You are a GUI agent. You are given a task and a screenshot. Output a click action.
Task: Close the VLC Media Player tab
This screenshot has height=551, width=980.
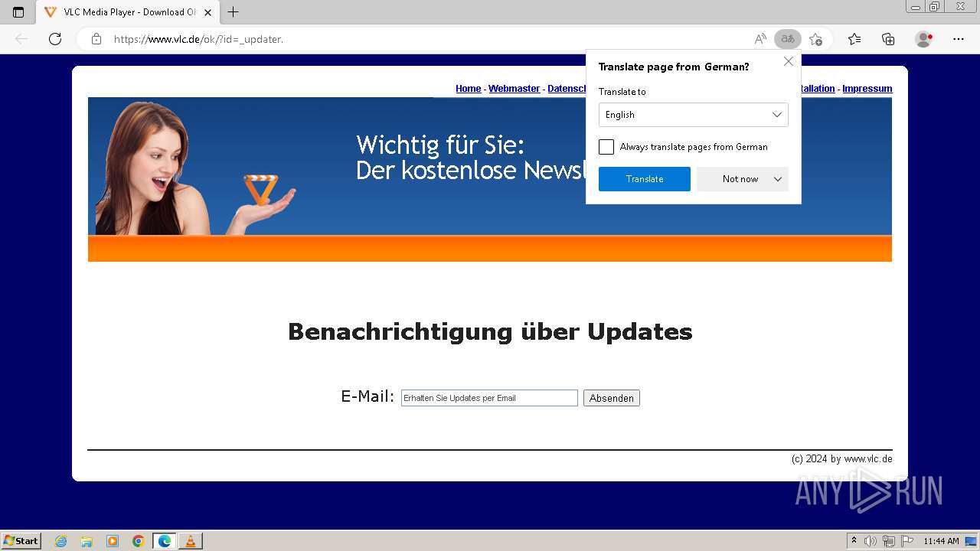[x=207, y=12]
